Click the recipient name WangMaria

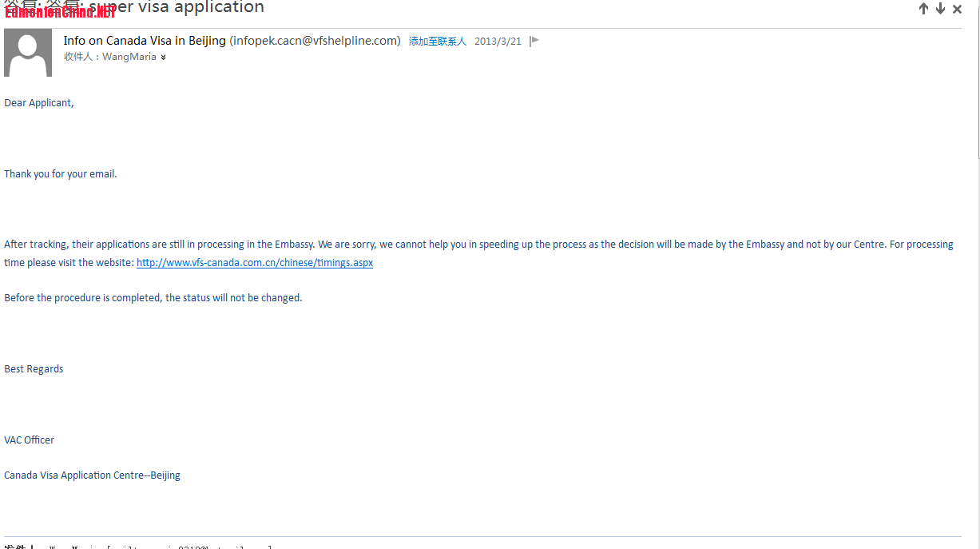[129, 57]
